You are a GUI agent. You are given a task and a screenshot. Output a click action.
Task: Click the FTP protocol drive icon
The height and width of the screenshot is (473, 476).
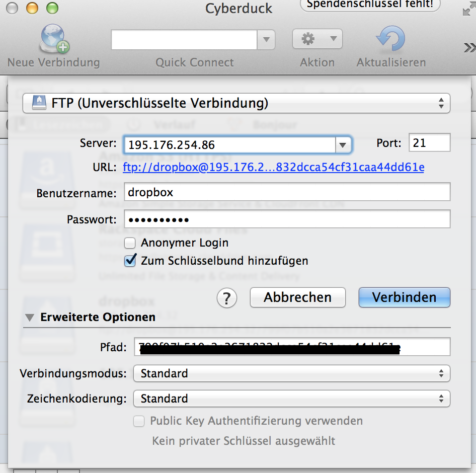click(38, 104)
